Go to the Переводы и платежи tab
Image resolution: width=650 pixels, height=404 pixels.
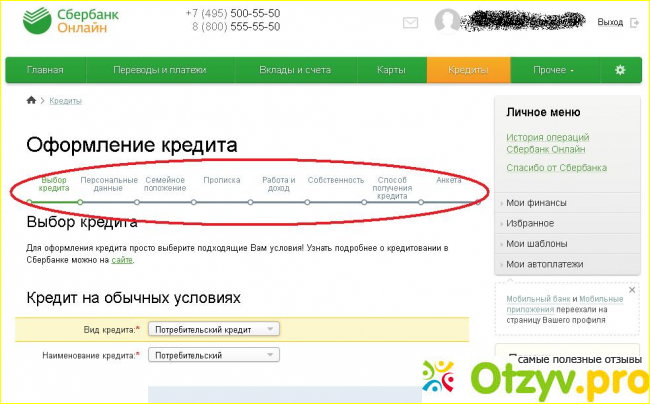pos(159,70)
